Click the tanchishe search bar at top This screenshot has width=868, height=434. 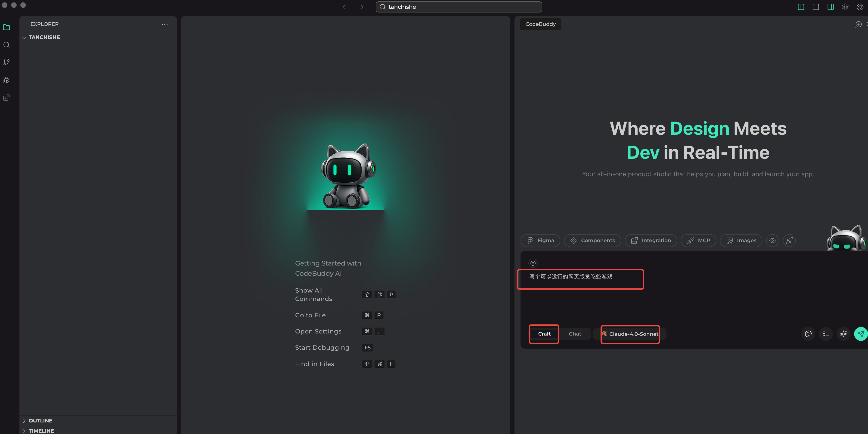coord(459,7)
